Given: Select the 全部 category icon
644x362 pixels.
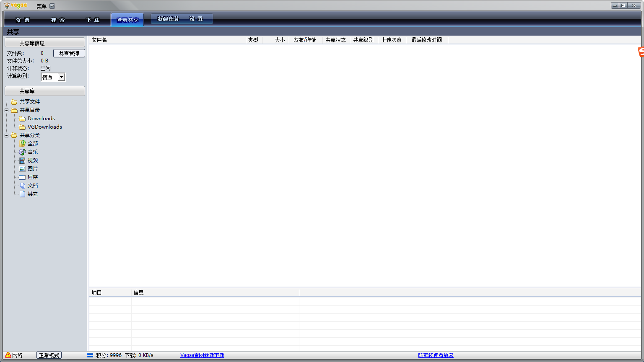Looking at the screenshot, I should coord(22,143).
